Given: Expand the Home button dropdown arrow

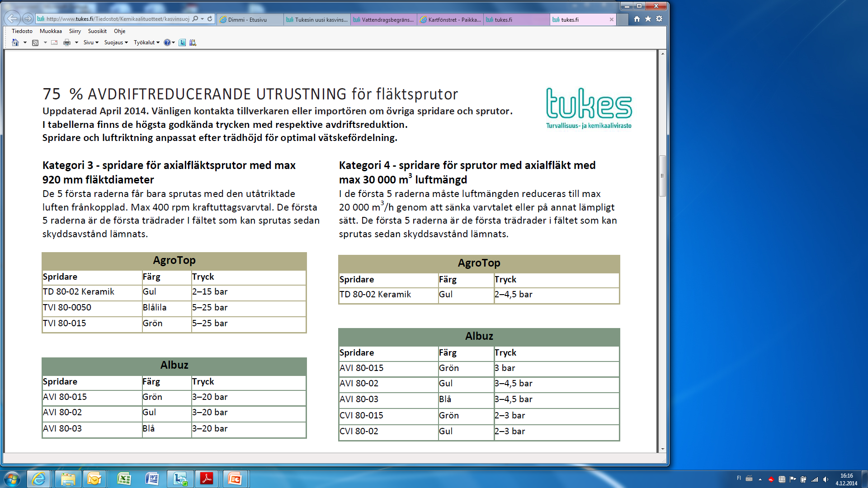Looking at the screenshot, I should [25, 42].
